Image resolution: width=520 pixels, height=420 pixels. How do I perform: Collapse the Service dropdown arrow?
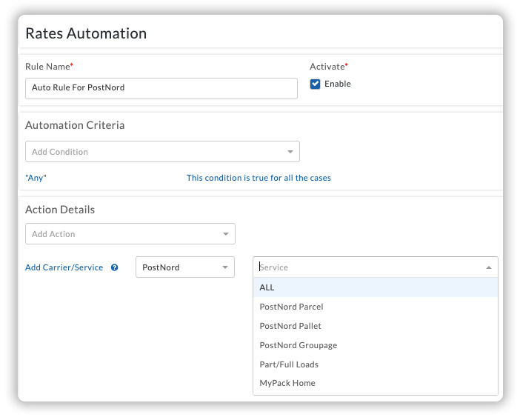coord(488,267)
